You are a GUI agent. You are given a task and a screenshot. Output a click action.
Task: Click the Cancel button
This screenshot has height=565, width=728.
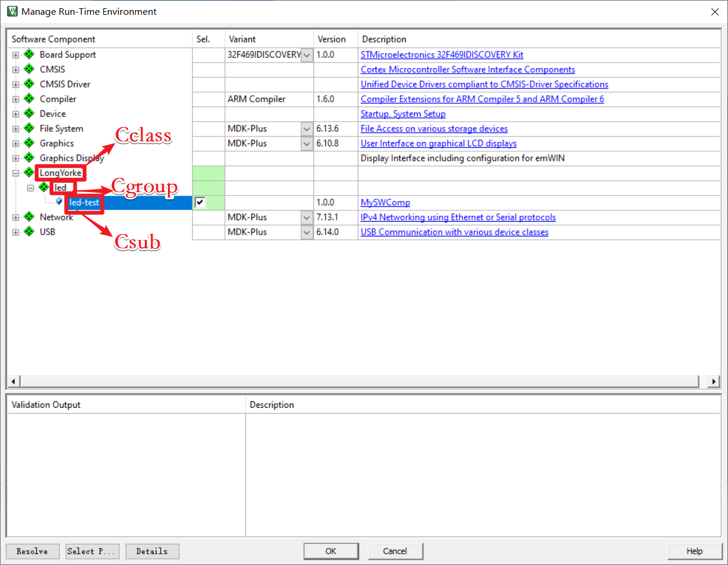[395, 551]
